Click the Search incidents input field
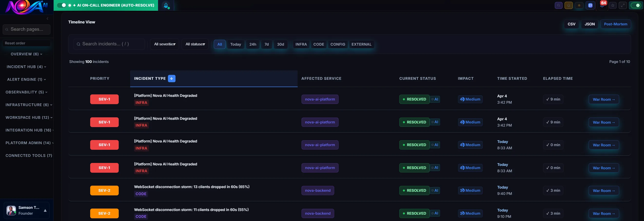This screenshot has width=644, height=221. pos(109,44)
